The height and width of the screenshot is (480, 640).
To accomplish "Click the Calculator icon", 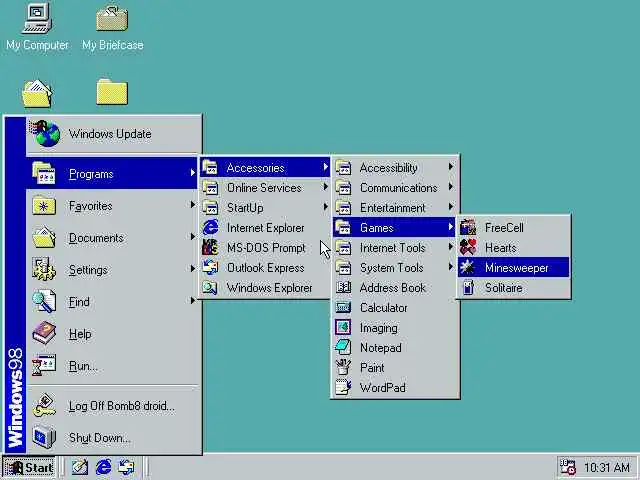I will pos(343,307).
